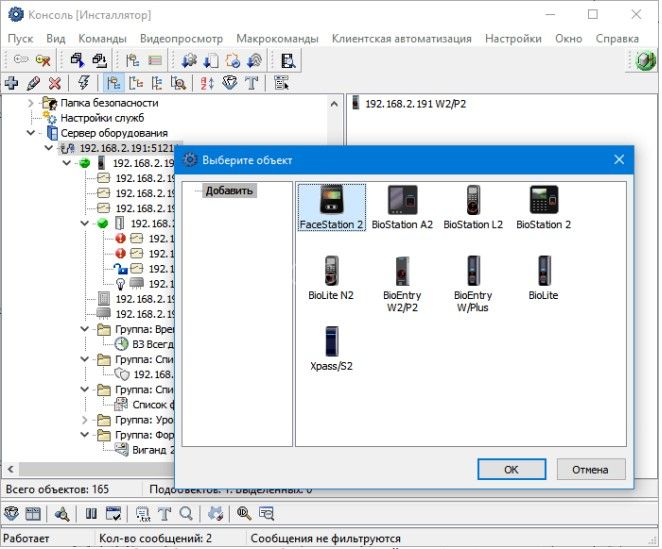The image size is (662, 549).
Task: Select BioLite N2 device
Action: click(x=331, y=278)
